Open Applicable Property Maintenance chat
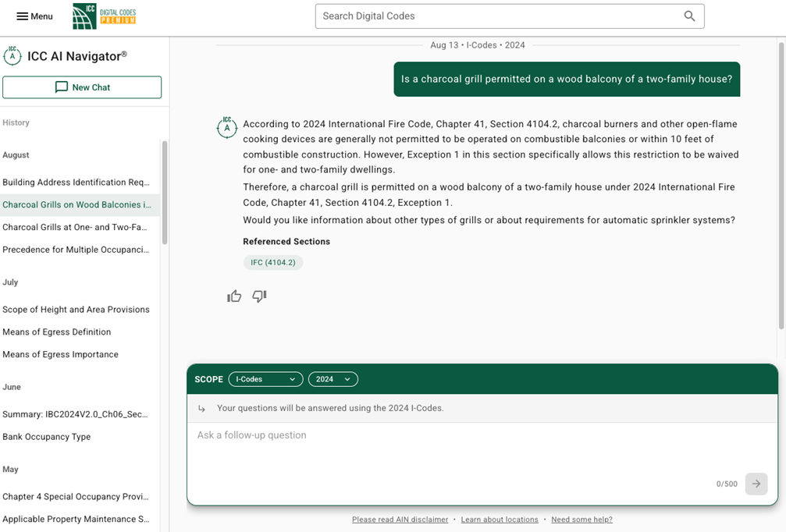This screenshot has width=786, height=532. point(76,519)
